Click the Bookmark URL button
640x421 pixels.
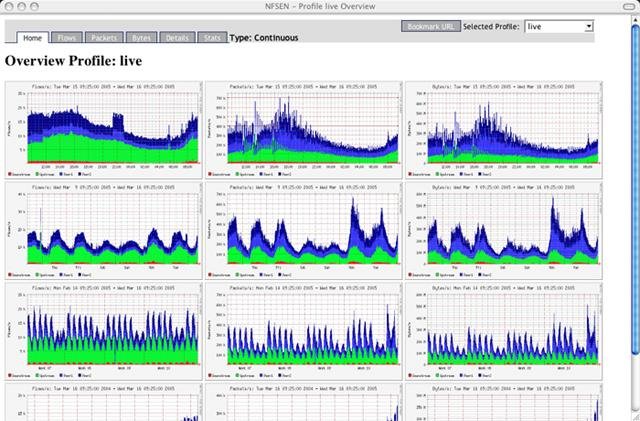430,26
